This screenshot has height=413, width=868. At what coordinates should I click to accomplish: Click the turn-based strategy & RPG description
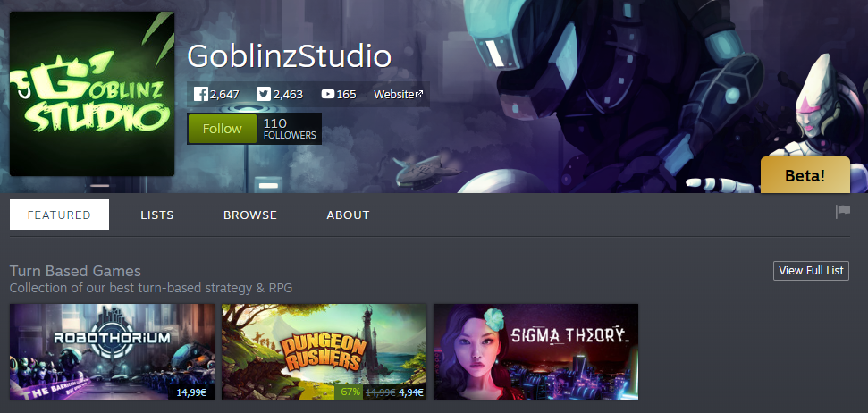click(151, 289)
